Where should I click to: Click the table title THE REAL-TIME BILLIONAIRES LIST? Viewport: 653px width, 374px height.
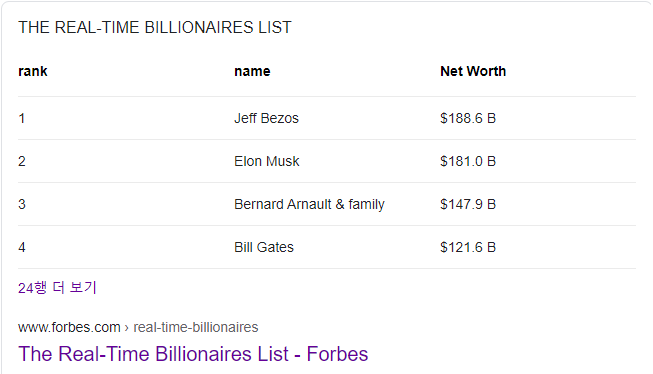(155, 27)
